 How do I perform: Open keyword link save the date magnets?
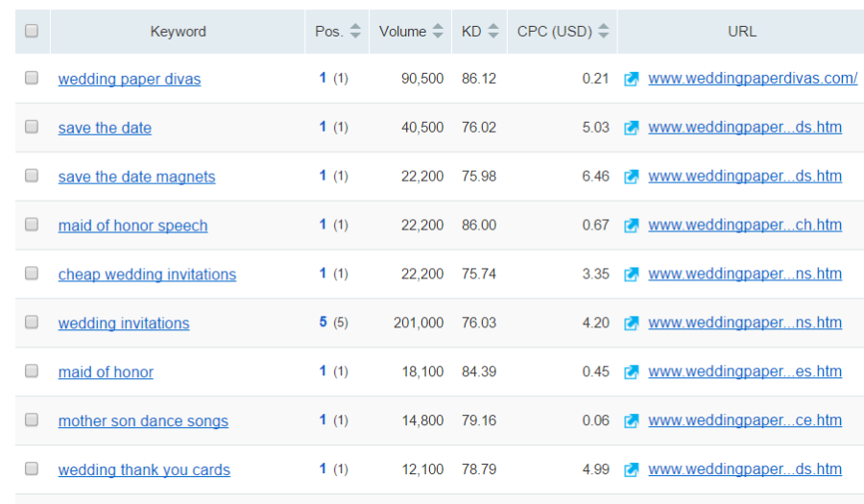click(136, 177)
